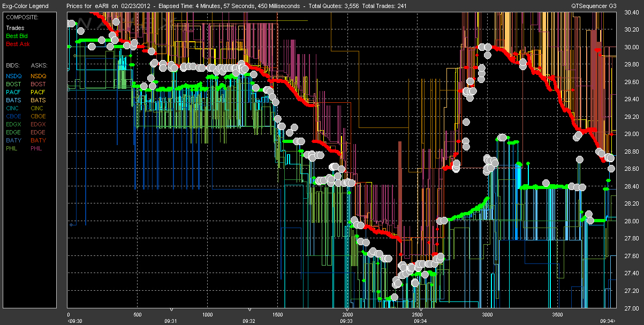
Task: Click PACF in the BIDS column
Action: [14, 92]
